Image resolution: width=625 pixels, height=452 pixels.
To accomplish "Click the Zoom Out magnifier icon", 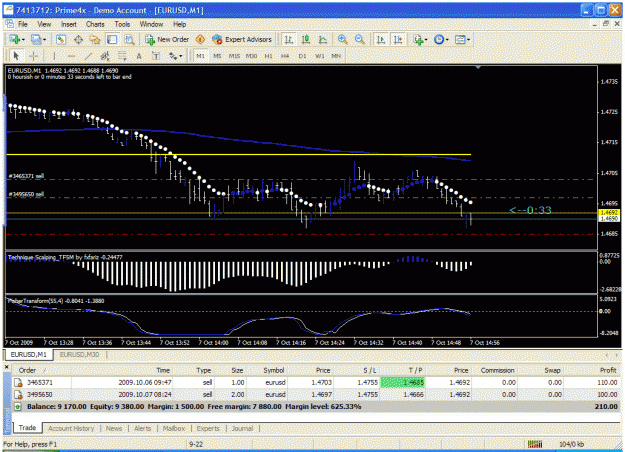I will pos(360,39).
